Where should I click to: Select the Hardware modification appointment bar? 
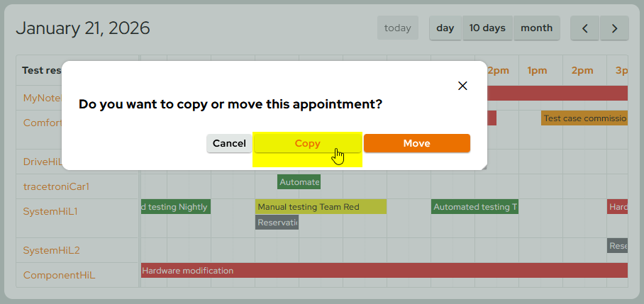tap(383, 271)
